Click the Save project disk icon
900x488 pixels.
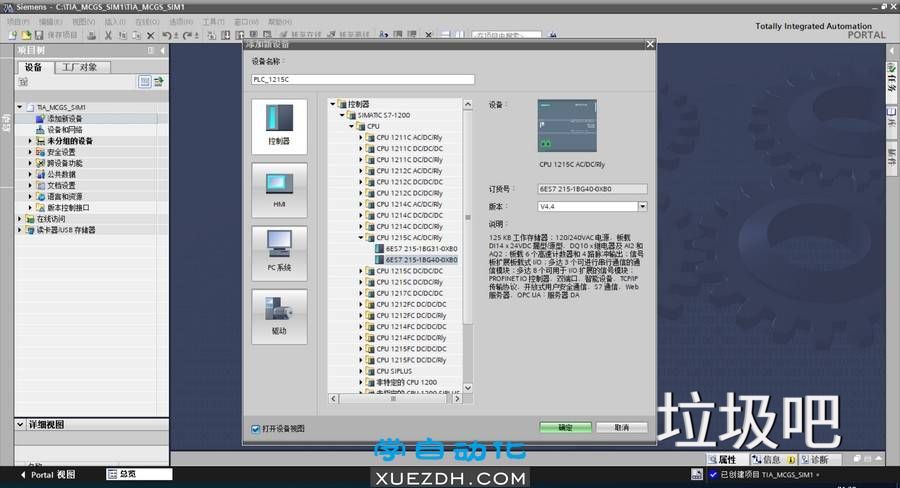[39, 35]
